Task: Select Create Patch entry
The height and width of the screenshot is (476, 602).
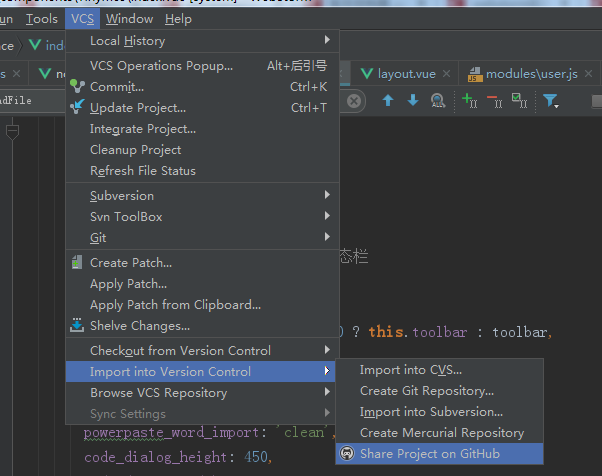Action: [202, 263]
